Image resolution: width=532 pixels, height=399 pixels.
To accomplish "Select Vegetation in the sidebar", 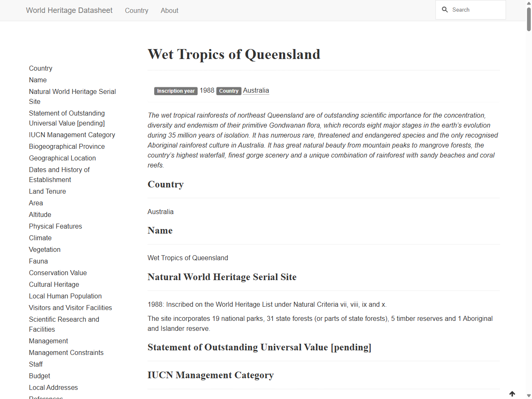I will point(44,249).
